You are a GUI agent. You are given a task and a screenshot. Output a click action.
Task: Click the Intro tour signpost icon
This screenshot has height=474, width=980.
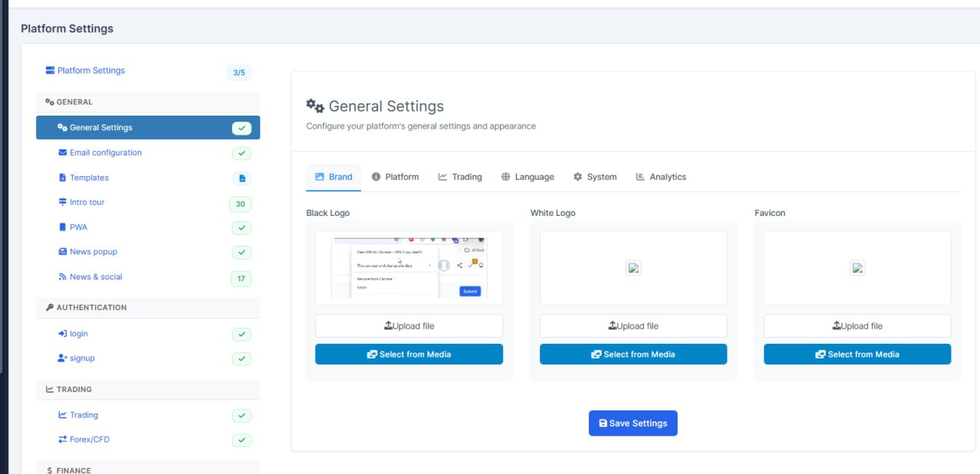pos(63,202)
